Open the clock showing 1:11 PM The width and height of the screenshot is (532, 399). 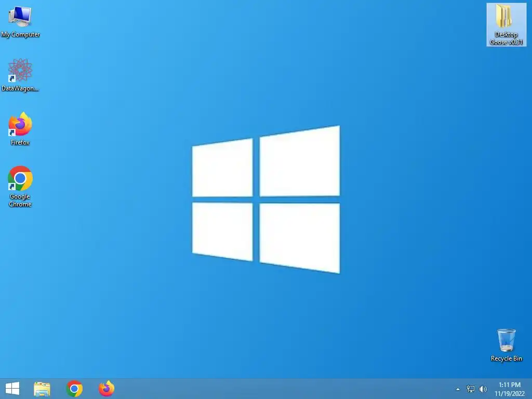tap(509, 389)
